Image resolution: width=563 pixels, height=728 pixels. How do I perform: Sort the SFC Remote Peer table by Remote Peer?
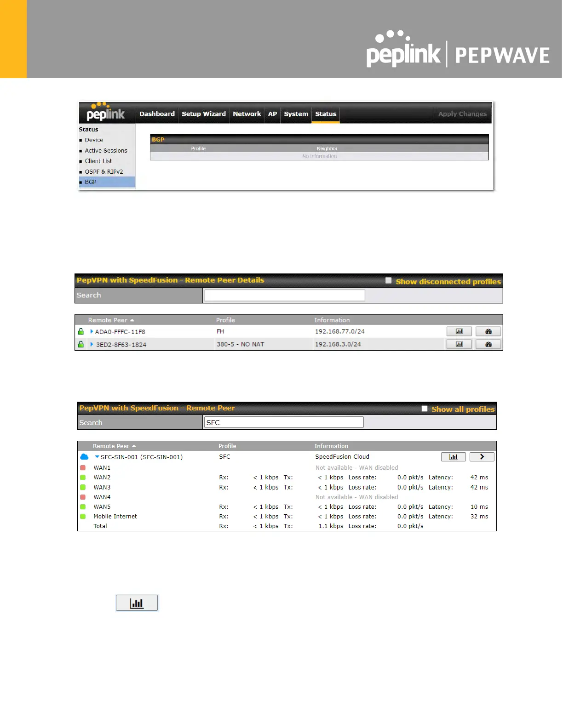click(115, 446)
